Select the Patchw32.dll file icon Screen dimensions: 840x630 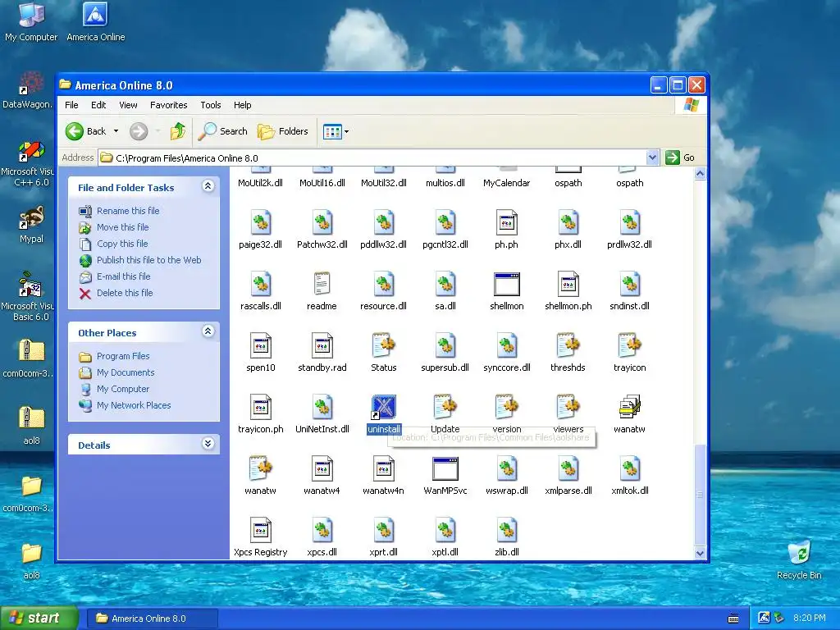click(322, 222)
